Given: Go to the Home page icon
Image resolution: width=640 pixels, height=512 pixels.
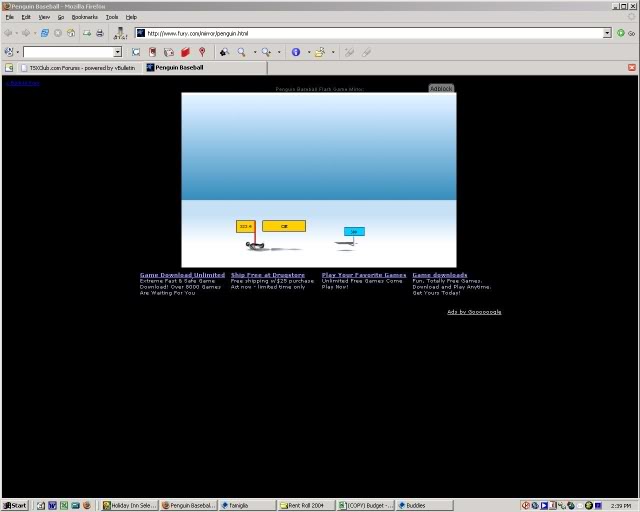Looking at the screenshot, I should [x=71, y=33].
